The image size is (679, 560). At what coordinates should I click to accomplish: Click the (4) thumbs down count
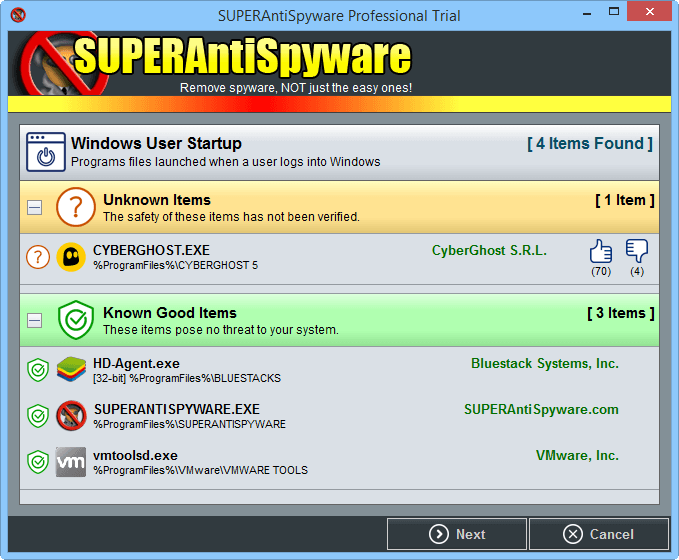click(x=637, y=272)
